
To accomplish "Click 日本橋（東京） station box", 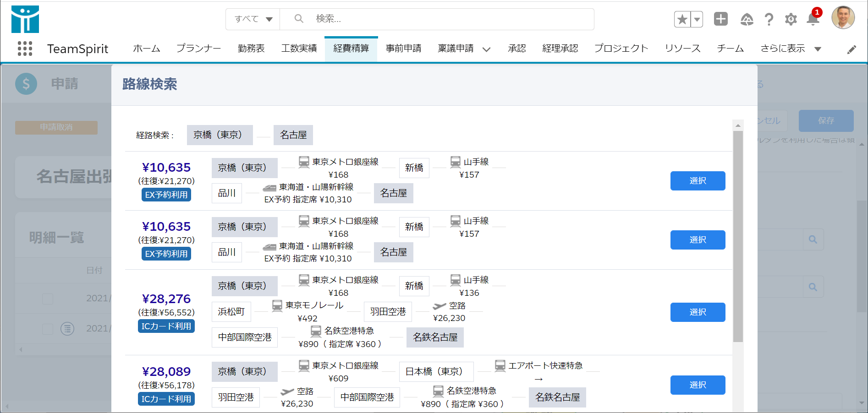I will click(436, 372).
